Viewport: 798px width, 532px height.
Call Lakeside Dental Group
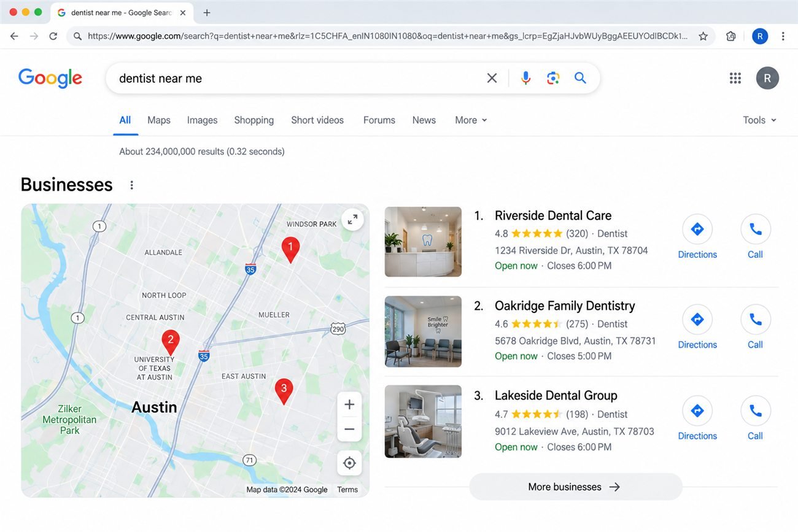(756, 418)
